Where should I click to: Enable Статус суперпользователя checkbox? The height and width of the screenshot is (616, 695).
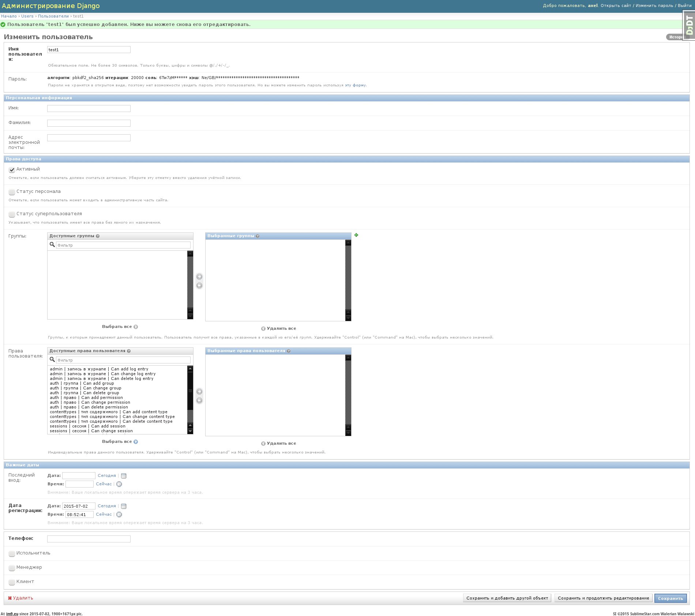[x=12, y=214]
